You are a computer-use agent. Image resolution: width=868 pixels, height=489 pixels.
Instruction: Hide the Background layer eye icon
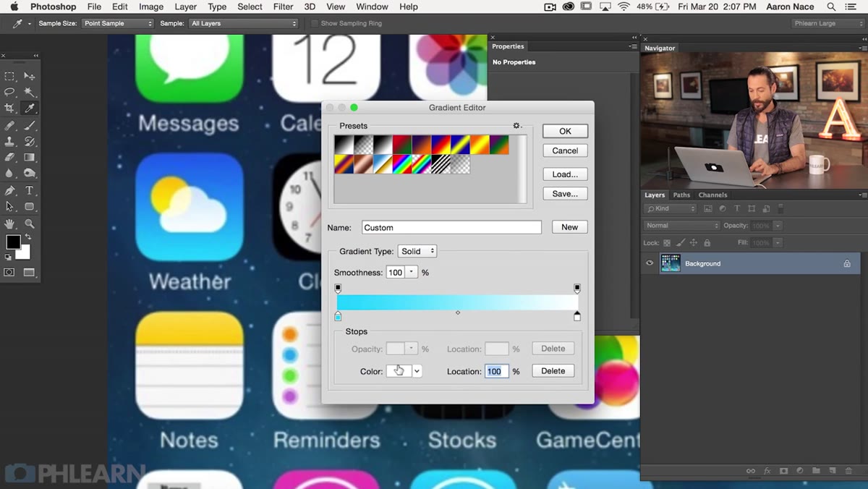click(x=650, y=263)
